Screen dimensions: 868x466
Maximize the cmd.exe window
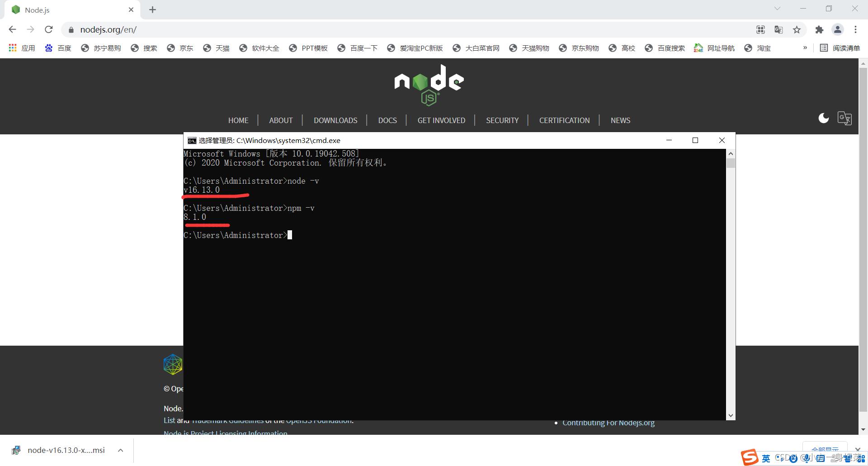[x=695, y=140]
